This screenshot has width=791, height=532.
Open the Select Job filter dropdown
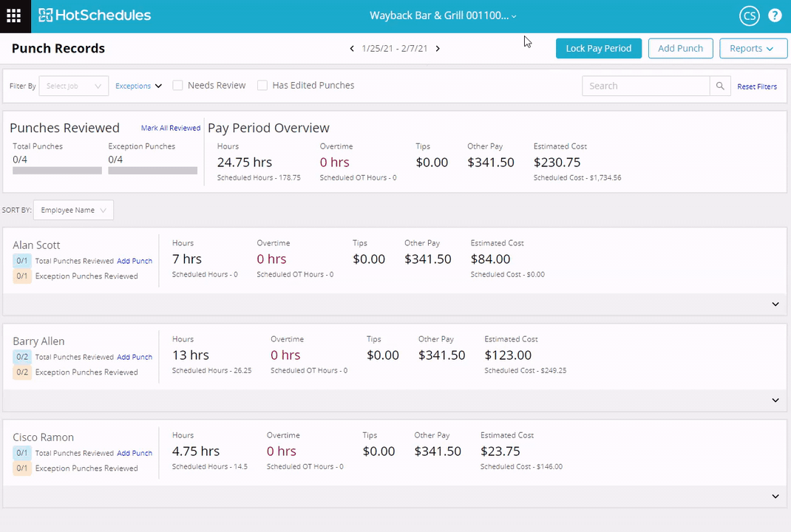pos(74,86)
